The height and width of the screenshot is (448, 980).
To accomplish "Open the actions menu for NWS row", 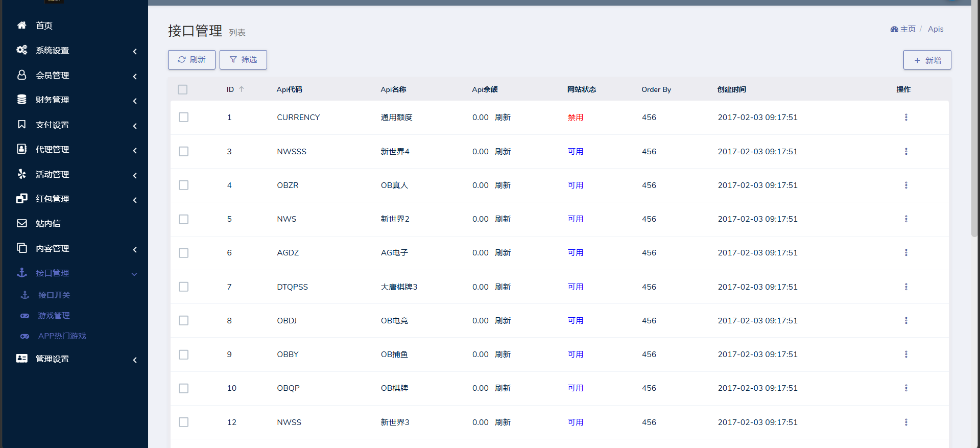I will 906,219.
